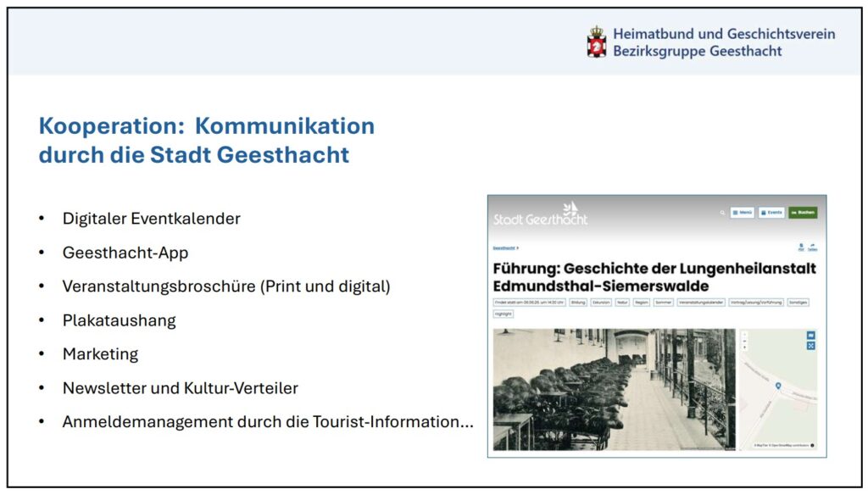Click the blue map layer icon
The height and width of the screenshot is (495, 868).
(811, 335)
